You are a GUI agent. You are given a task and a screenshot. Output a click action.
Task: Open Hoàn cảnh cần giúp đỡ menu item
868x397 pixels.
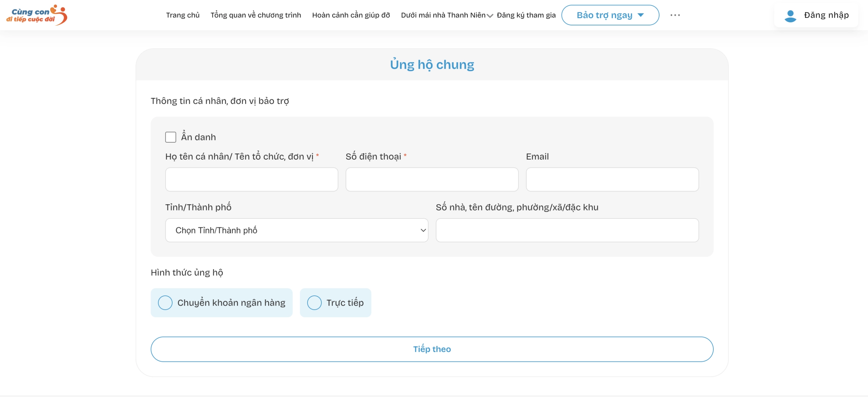click(351, 15)
